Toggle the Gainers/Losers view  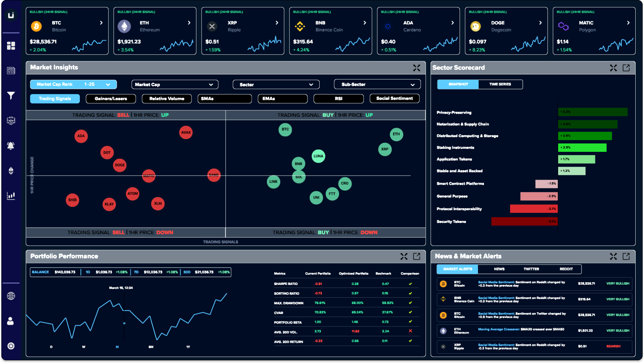coord(111,99)
